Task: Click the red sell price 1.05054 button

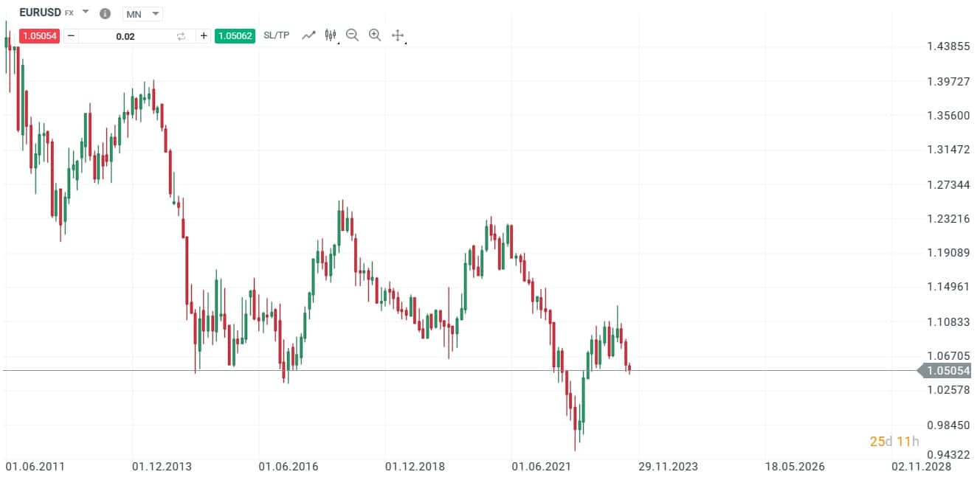Action: coord(39,35)
